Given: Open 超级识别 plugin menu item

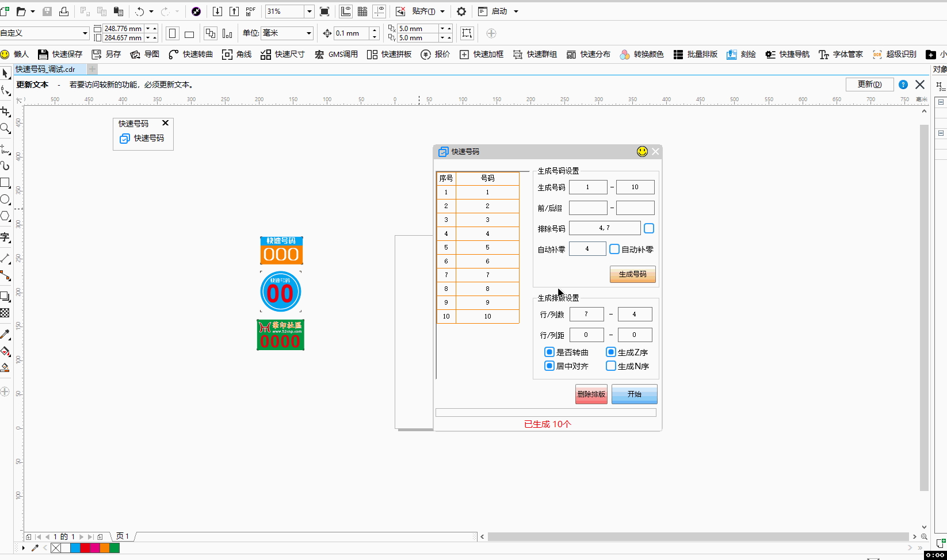Looking at the screenshot, I should 895,54.
